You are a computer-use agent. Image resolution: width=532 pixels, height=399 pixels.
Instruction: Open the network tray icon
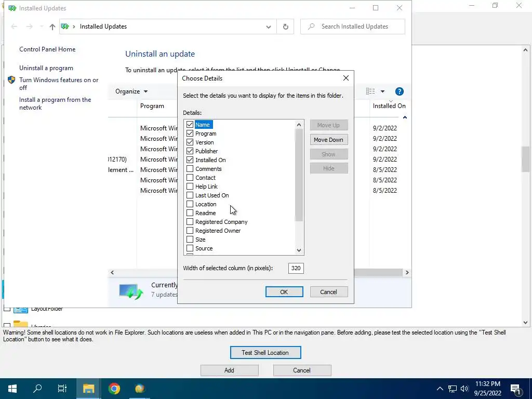point(453,389)
